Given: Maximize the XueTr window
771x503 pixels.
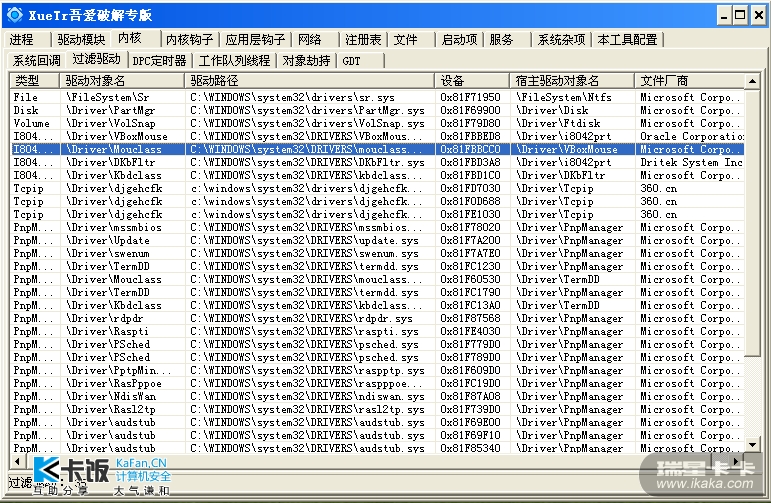Looking at the screenshot, I should (x=740, y=15).
